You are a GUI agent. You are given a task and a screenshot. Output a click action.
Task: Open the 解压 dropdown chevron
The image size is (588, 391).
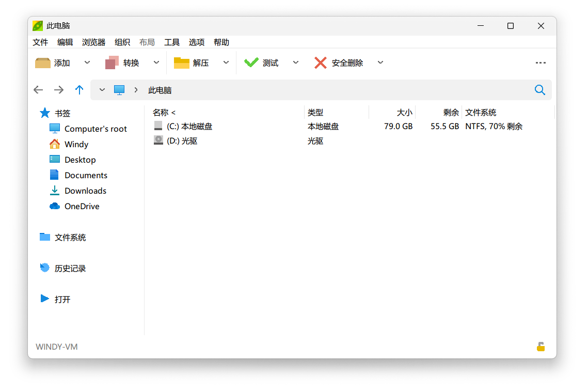(x=226, y=62)
